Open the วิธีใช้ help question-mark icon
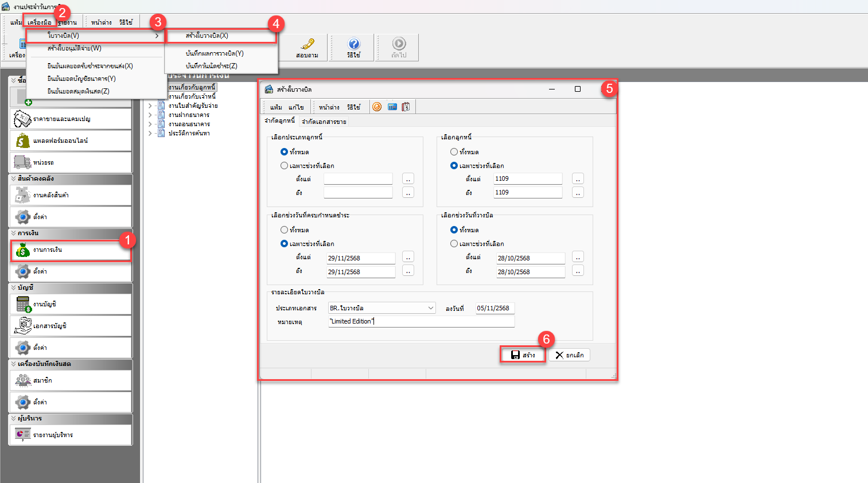The width and height of the screenshot is (868, 483). pyautogui.click(x=354, y=45)
